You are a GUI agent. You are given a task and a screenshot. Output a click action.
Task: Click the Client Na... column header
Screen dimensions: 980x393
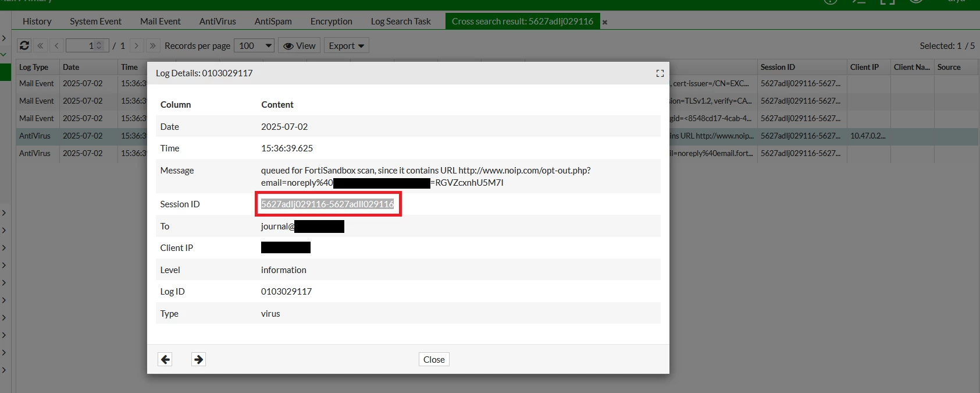coord(912,67)
